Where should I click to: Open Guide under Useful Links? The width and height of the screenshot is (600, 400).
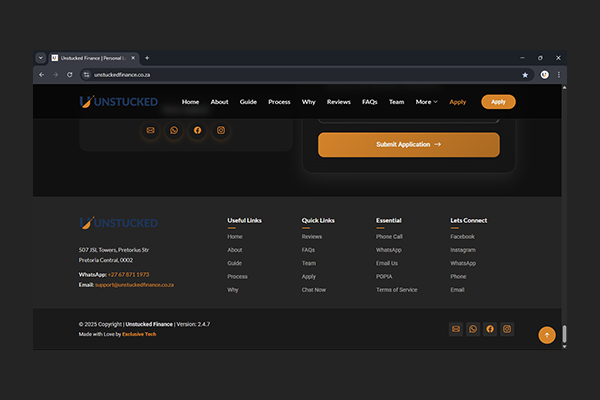[x=234, y=263]
